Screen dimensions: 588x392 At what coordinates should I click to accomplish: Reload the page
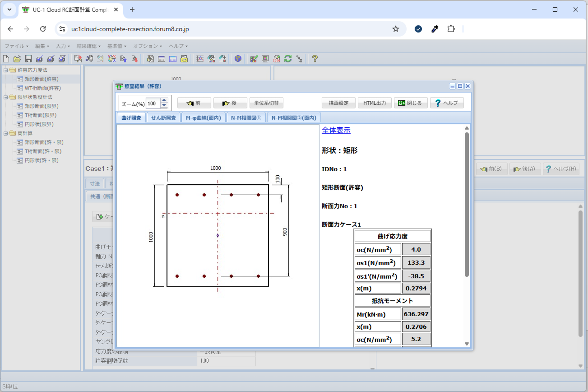click(43, 29)
